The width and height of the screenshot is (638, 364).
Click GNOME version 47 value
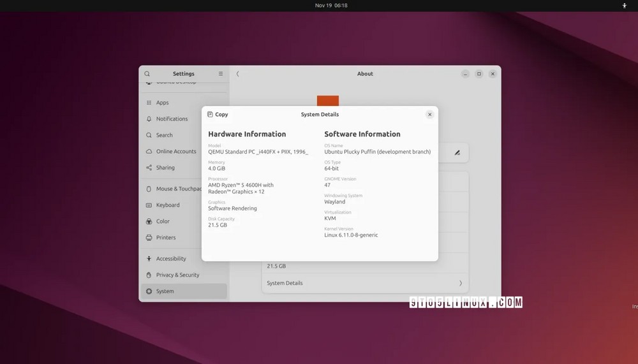pyautogui.click(x=327, y=185)
